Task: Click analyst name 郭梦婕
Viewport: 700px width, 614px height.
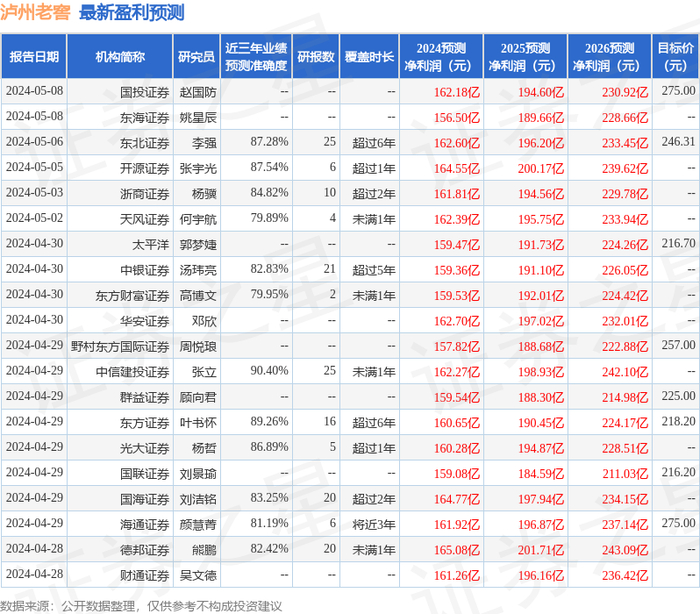Action: pos(198,245)
